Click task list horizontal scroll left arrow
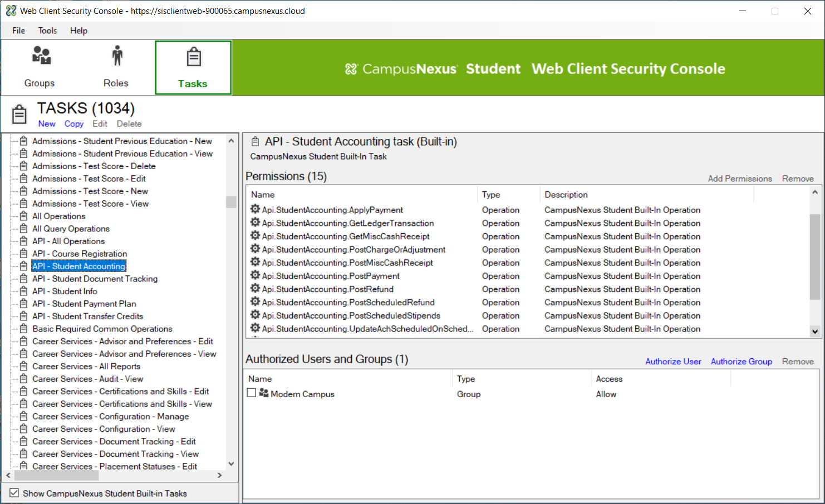This screenshot has height=504, width=825. point(8,475)
